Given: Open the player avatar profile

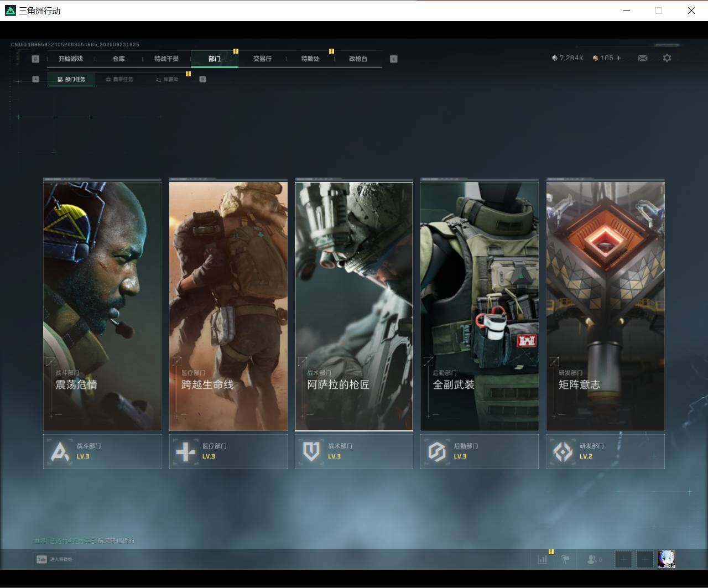Looking at the screenshot, I should pyautogui.click(x=667, y=559).
